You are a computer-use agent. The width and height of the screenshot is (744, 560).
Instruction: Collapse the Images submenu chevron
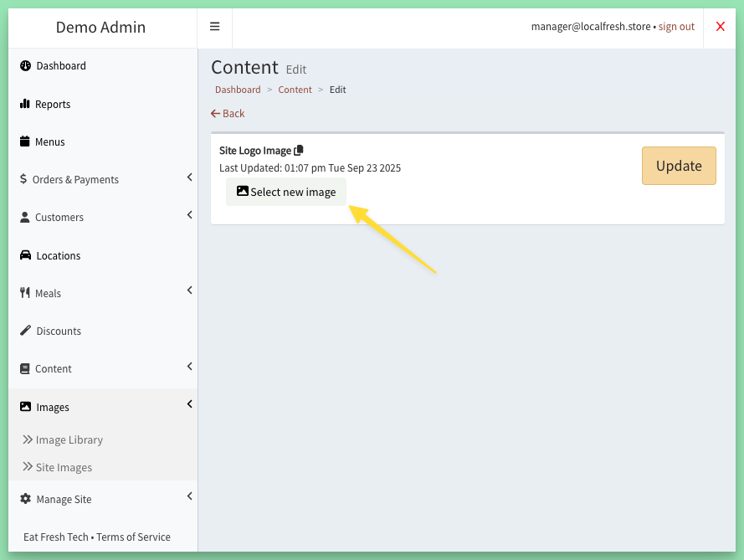click(x=190, y=403)
